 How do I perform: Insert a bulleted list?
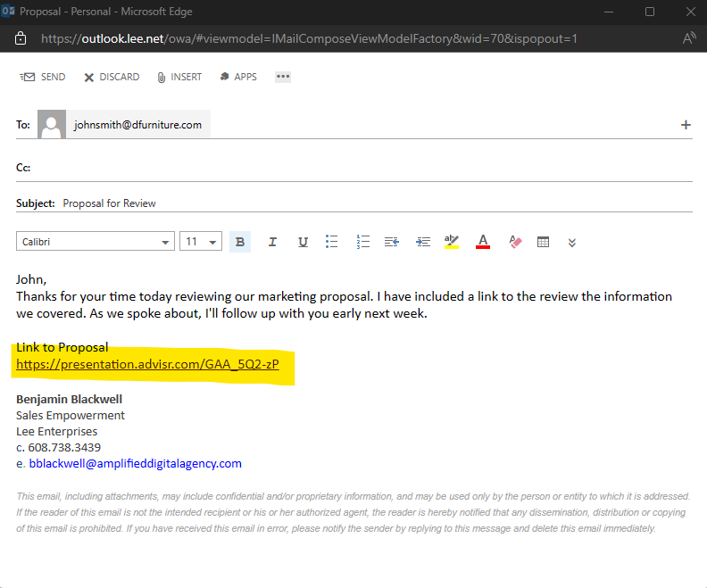coord(332,242)
